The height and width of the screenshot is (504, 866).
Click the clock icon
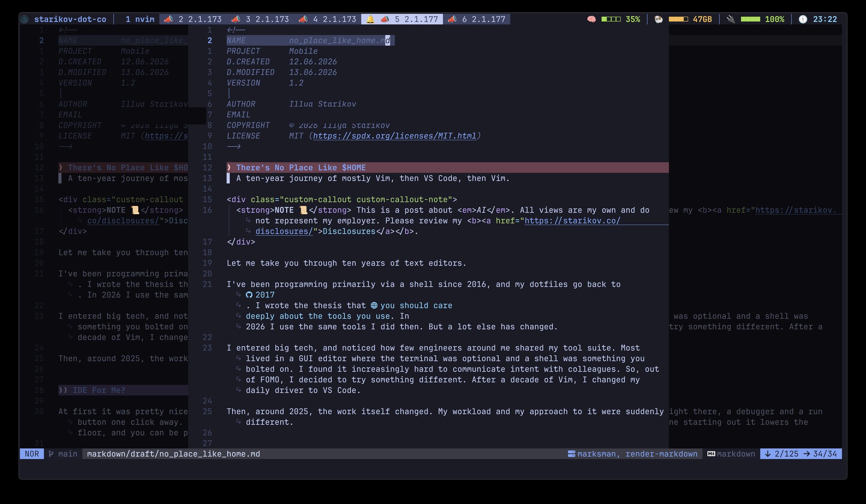(x=803, y=19)
